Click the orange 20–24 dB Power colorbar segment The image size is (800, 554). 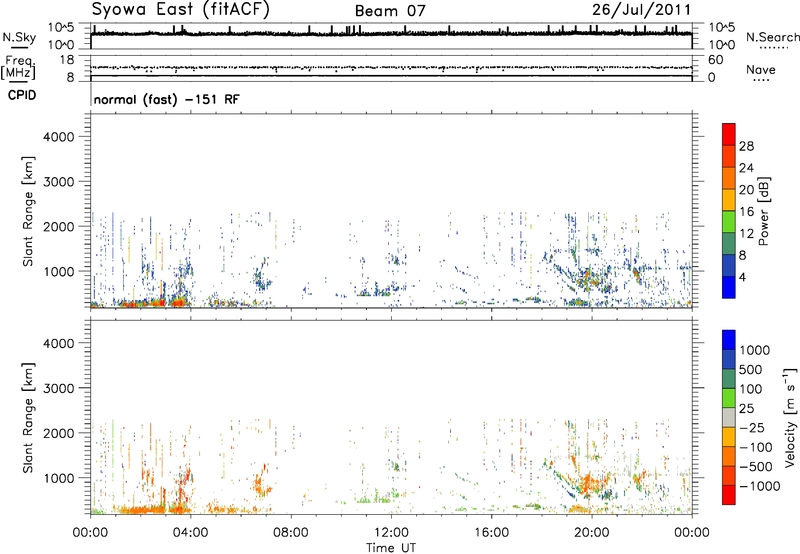[x=729, y=178]
